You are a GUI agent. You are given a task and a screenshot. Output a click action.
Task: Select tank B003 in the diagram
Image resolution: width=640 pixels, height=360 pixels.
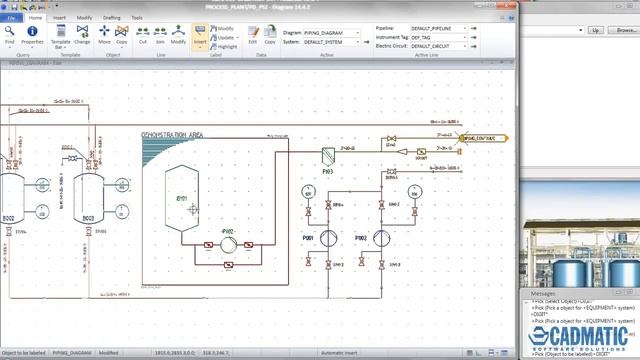(89, 198)
